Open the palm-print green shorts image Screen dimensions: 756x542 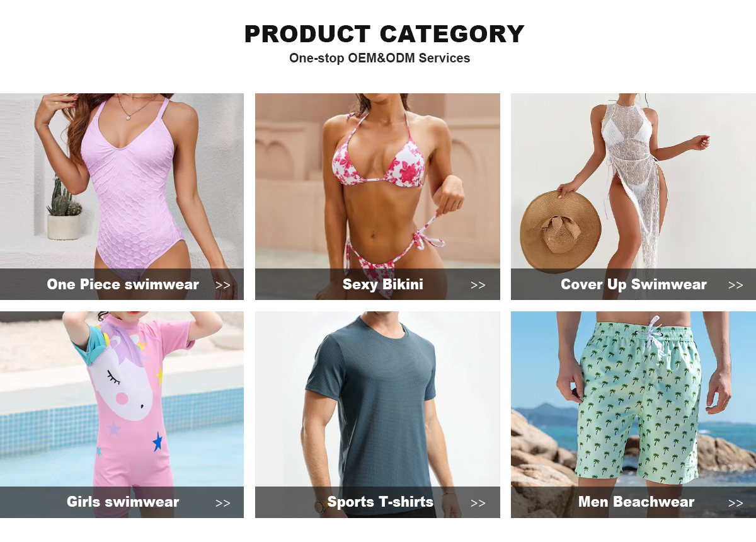point(633,399)
